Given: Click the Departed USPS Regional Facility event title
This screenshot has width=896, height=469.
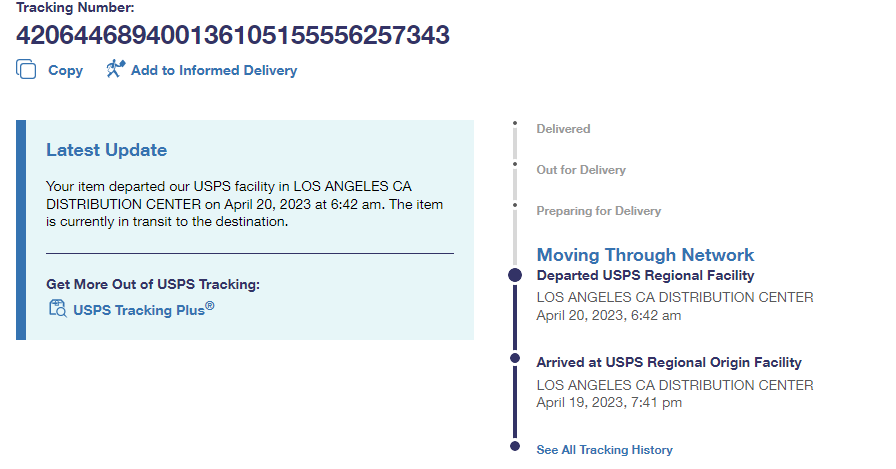Looking at the screenshot, I should click(645, 275).
